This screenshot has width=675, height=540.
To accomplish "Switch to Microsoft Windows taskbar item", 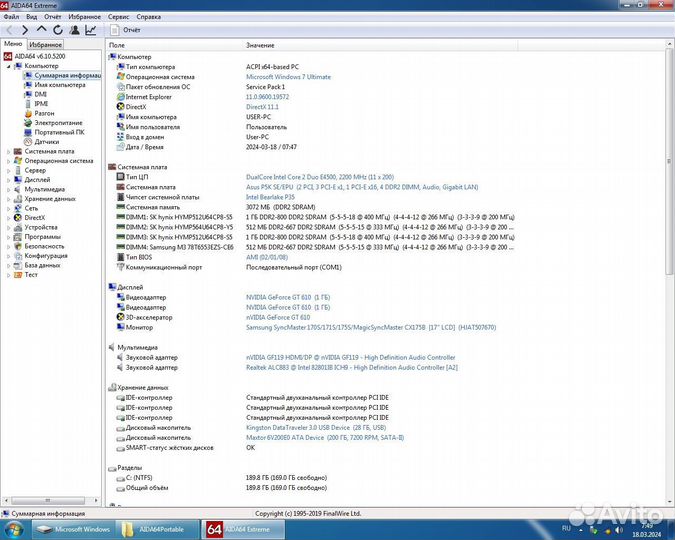I will click(x=73, y=529).
